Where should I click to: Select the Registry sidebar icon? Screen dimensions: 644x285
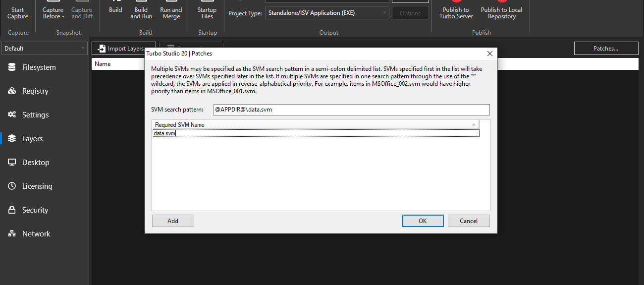point(12,91)
